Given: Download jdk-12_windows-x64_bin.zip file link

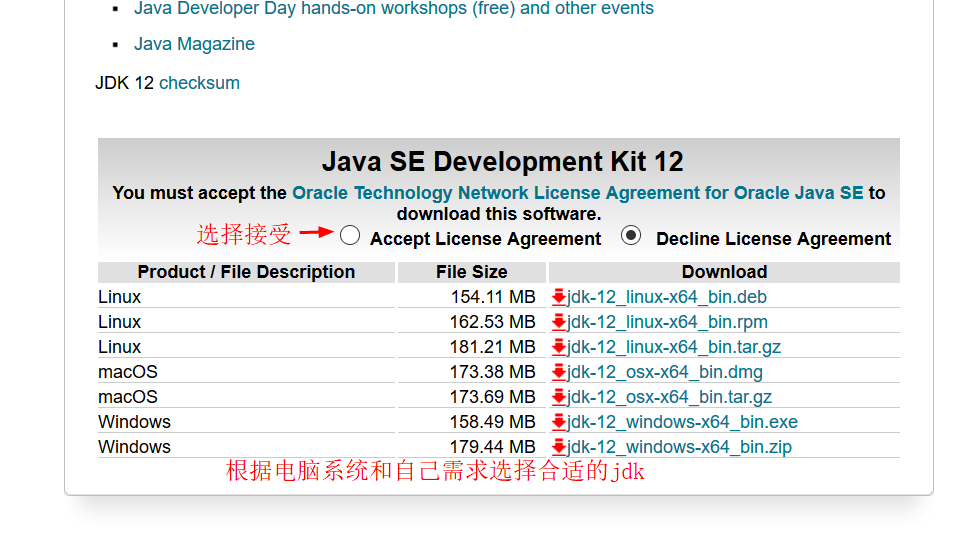Looking at the screenshot, I should point(680,447).
